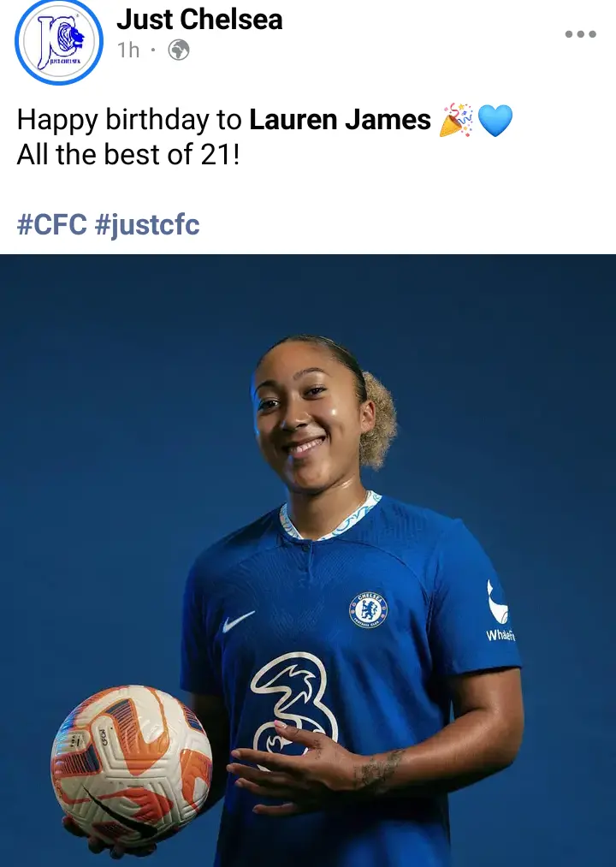Click the public globe audience icon
The height and width of the screenshot is (867, 616).
click(179, 50)
